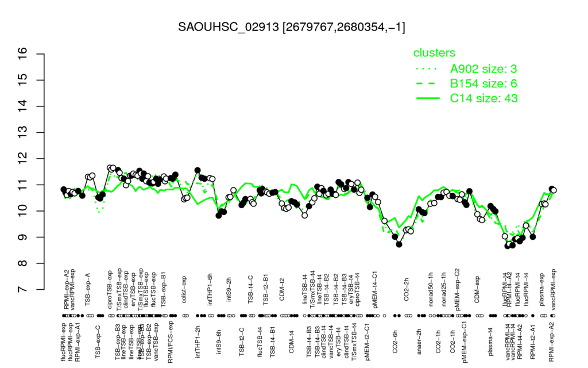Screen dimensions: 588x368
Task: Click the y-axis tick label 16
Action: point(23,54)
